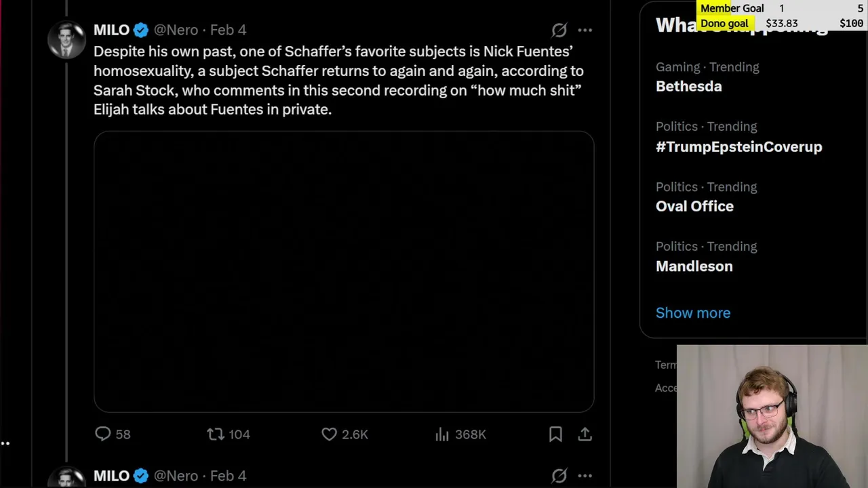Click the repost icon showing 104
The height and width of the screenshot is (488, 868).
tap(216, 434)
